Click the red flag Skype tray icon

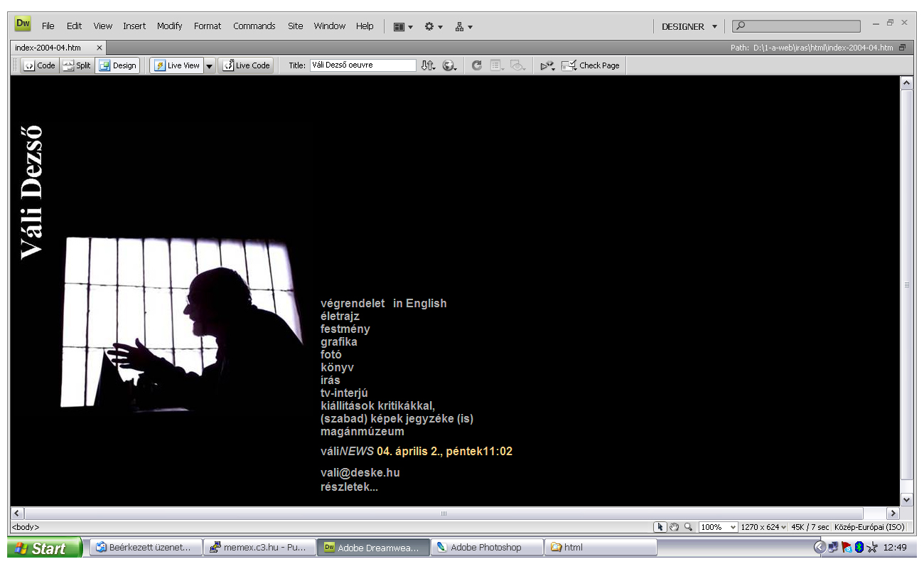point(846,547)
